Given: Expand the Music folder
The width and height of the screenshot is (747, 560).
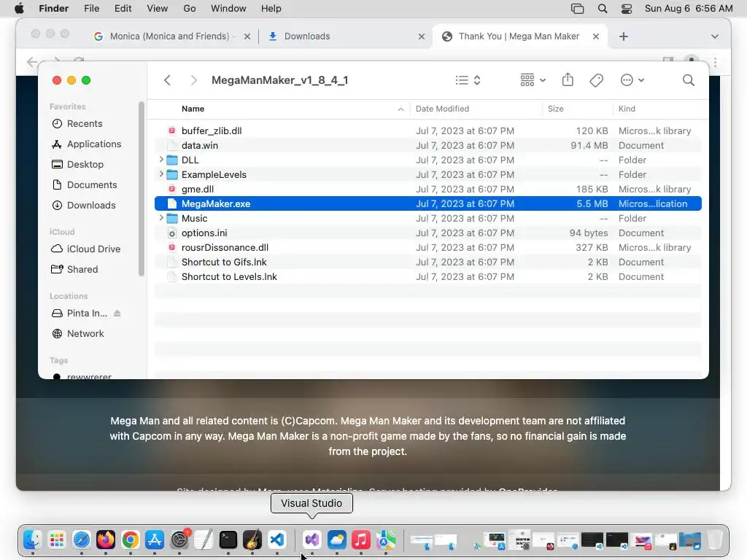Looking at the screenshot, I should tap(161, 218).
